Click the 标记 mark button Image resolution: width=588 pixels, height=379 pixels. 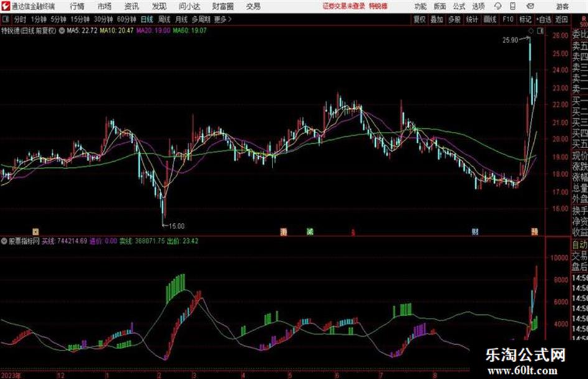click(525, 19)
